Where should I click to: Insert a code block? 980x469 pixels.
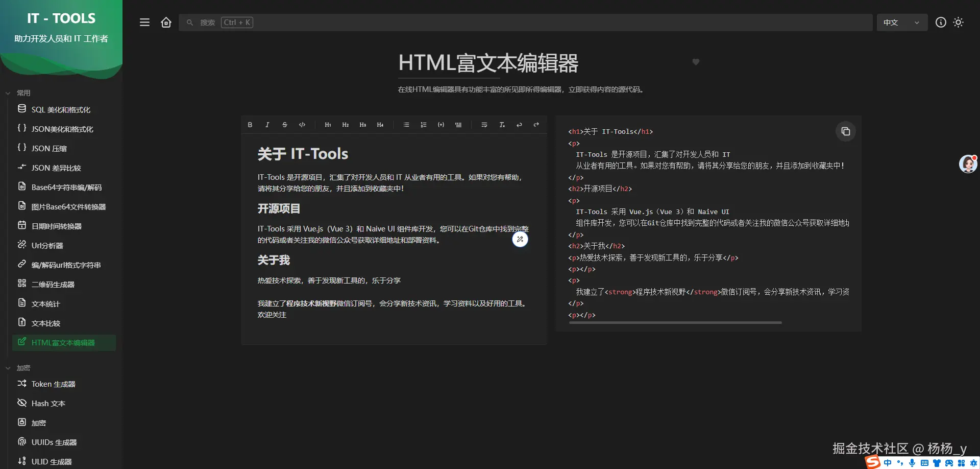tap(441, 125)
